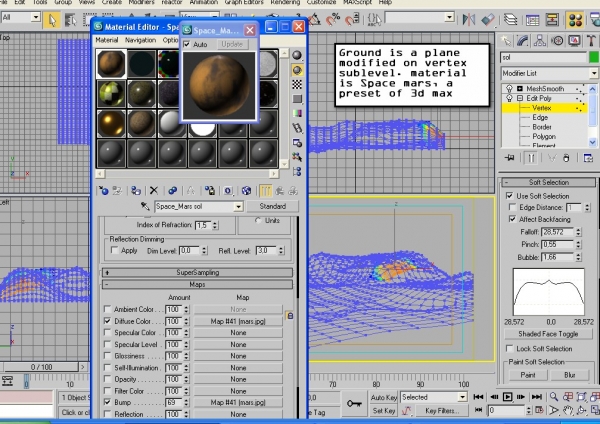Image resolution: width=600 pixels, height=424 pixels.
Task: Click Assign Material to Selection icon
Action: coord(136,191)
